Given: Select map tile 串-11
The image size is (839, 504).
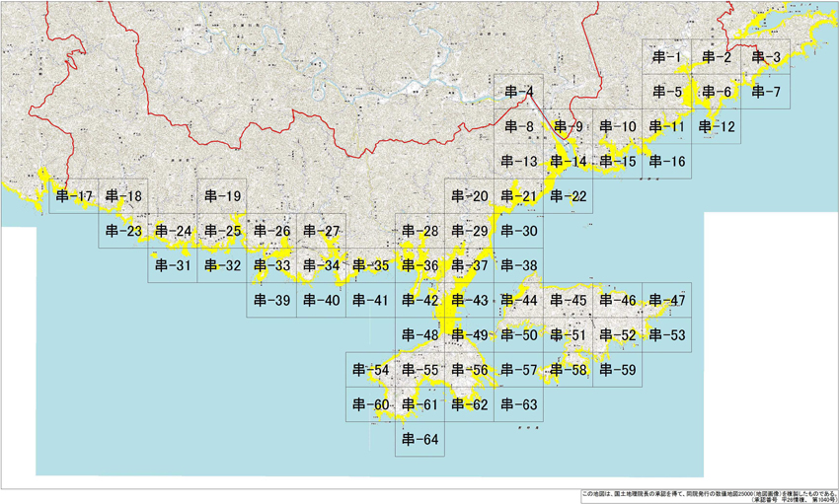Looking at the screenshot, I should 666,126.
